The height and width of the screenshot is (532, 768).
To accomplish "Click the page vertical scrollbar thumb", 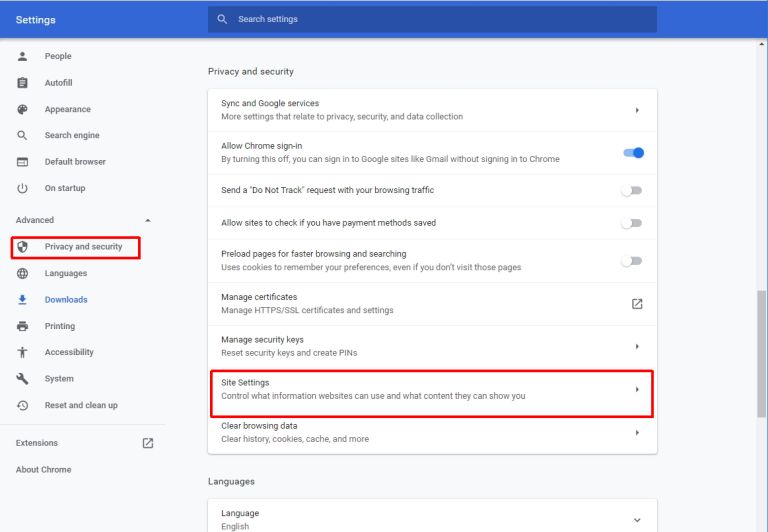I will click(x=761, y=354).
